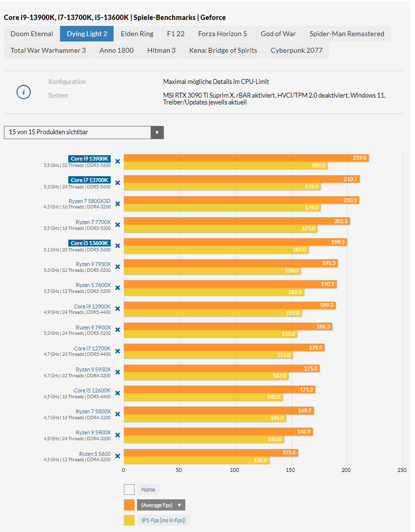Click the 130.0 P1-Fps bar value

[x=260, y=460]
